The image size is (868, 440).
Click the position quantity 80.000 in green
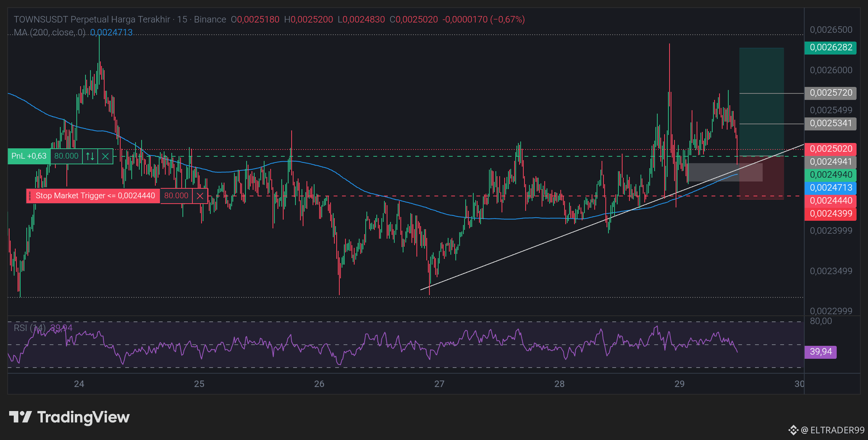pyautogui.click(x=66, y=156)
